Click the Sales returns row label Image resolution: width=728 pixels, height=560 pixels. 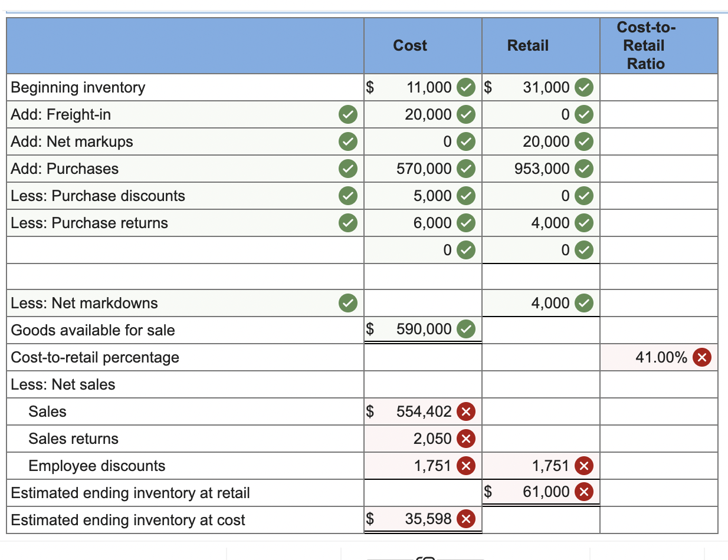pyautogui.click(x=74, y=439)
